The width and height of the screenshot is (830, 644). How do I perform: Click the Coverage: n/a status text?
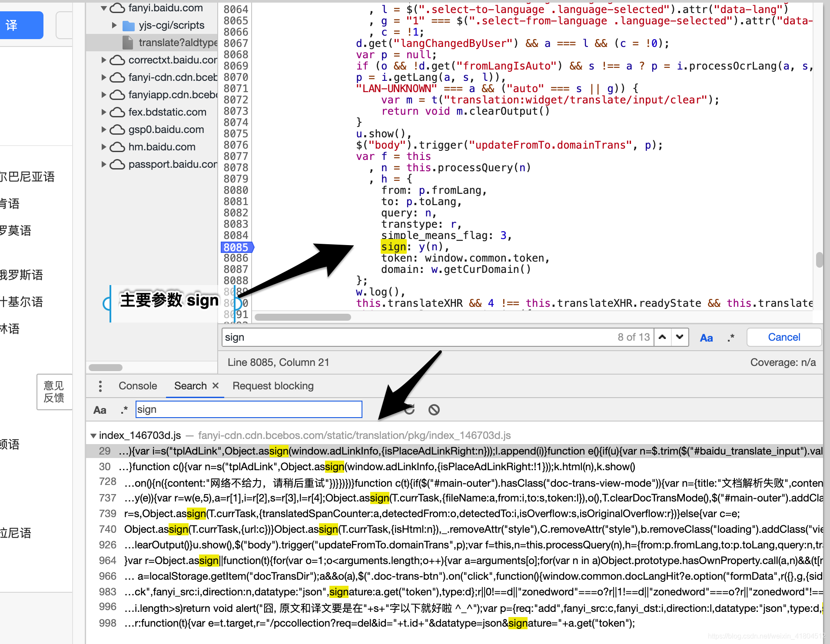pos(783,362)
